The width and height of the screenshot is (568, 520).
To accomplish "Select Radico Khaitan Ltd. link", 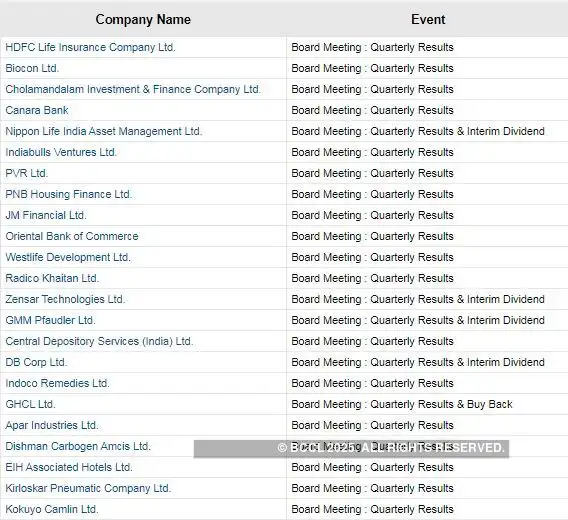I will tap(52, 279).
